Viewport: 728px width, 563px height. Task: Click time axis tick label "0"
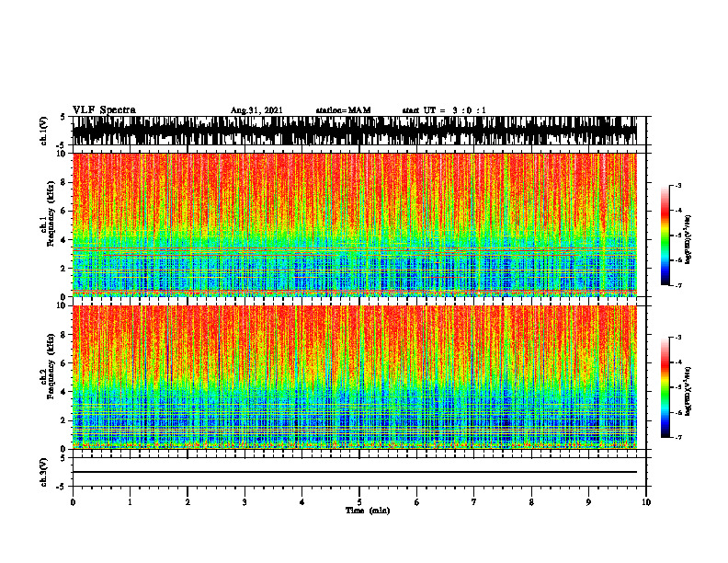pos(73,502)
